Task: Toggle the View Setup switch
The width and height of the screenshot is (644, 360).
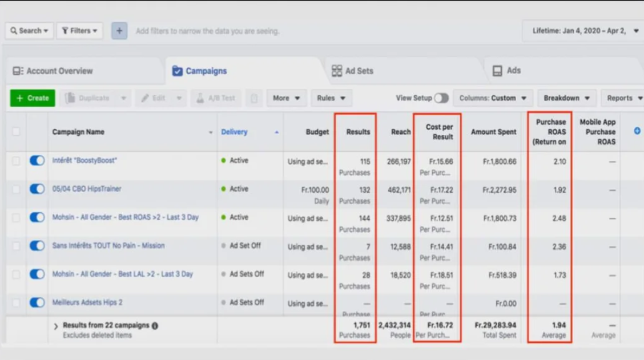Action: tap(441, 98)
